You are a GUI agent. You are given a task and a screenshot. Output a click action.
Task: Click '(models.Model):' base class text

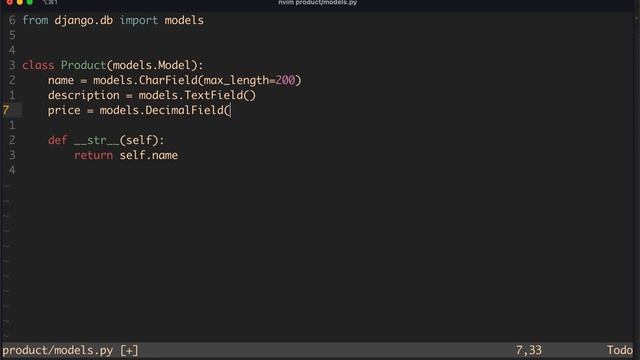click(155, 65)
